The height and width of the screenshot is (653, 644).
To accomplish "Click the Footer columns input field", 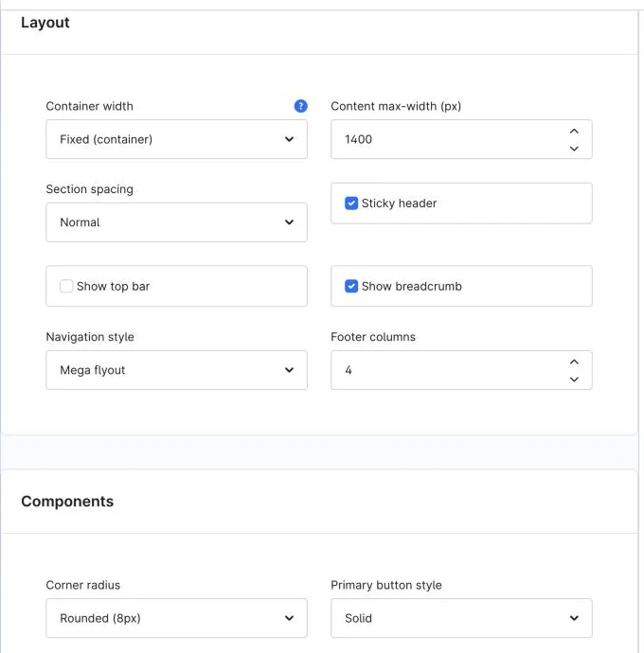I will [461, 370].
